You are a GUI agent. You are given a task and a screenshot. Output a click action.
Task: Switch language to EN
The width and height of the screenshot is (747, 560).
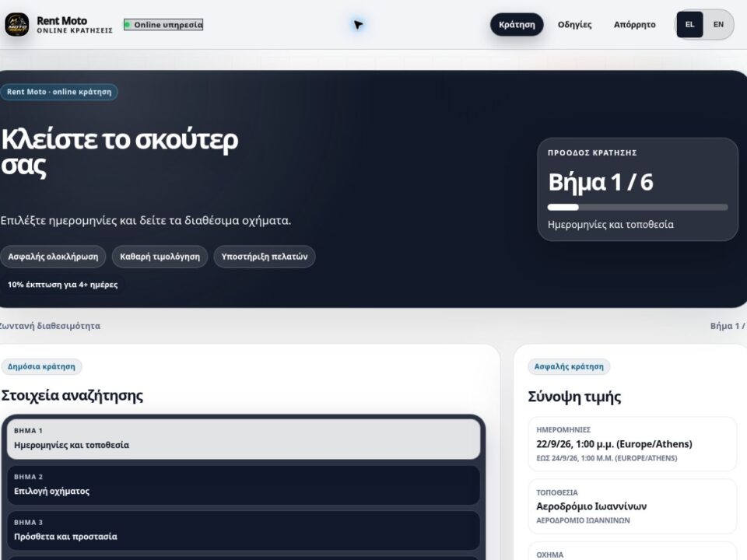718,24
